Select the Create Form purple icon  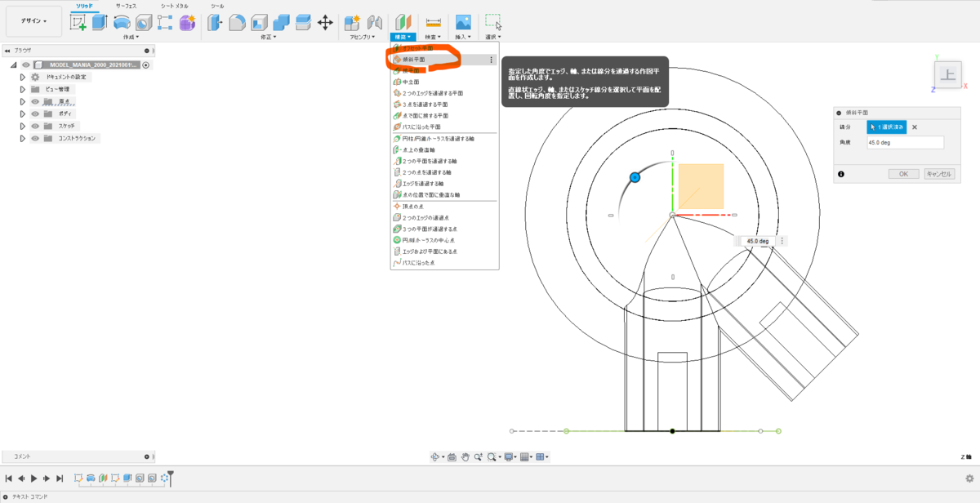187,23
